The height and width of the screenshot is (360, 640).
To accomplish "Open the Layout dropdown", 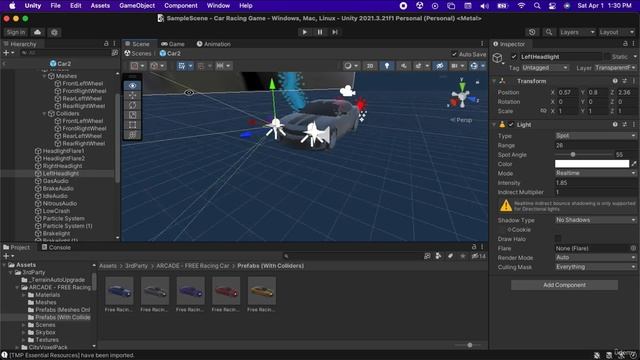I will tap(616, 32).
